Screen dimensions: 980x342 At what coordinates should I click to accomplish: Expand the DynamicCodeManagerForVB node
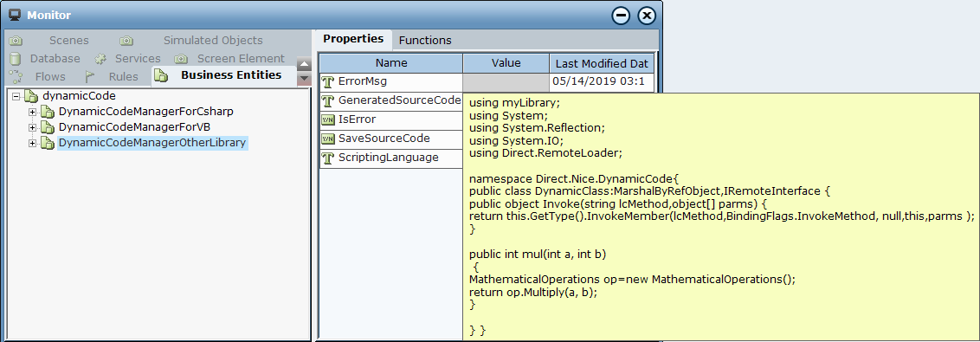(33, 127)
